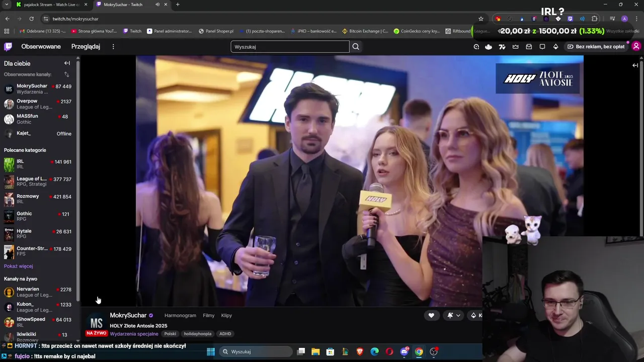Open the Harmonogram tab

click(x=180, y=316)
